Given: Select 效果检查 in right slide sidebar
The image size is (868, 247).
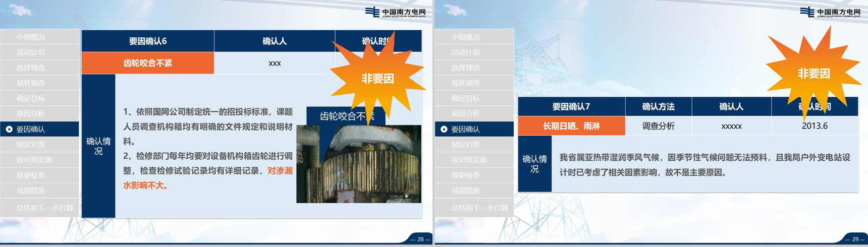Looking at the screenshot, I should pos(465,175).
